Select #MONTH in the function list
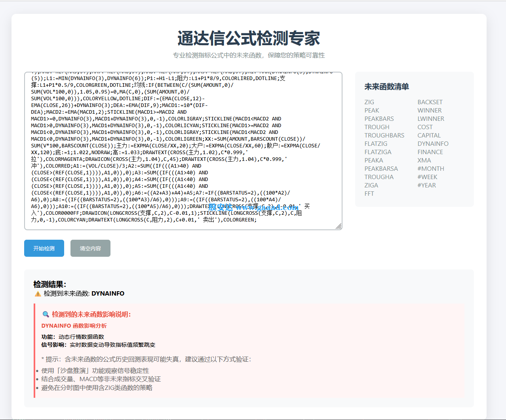This screenshot has height=420, width=506. point(431,168)
